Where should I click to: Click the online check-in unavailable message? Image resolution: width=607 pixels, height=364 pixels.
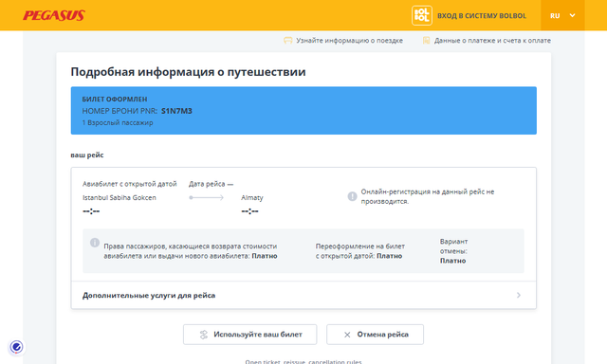(x=428, y=196)
